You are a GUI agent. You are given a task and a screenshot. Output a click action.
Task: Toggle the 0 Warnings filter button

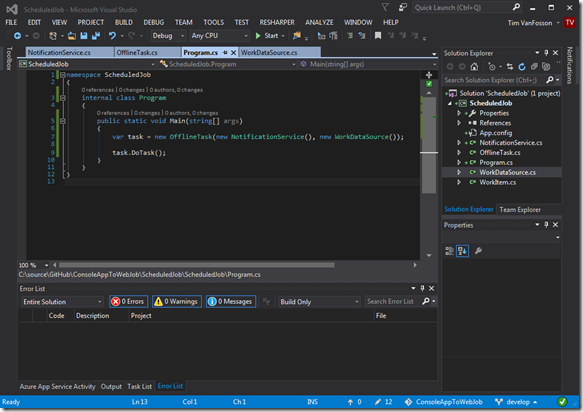177,302
